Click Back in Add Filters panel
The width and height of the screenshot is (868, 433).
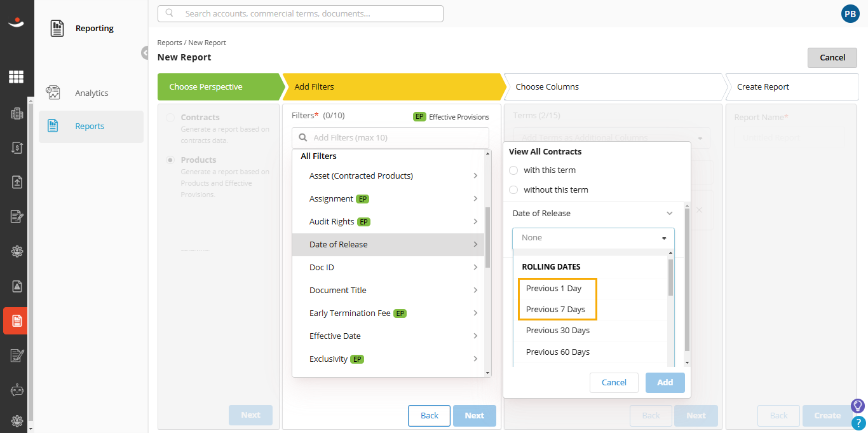tap(430, 415)
